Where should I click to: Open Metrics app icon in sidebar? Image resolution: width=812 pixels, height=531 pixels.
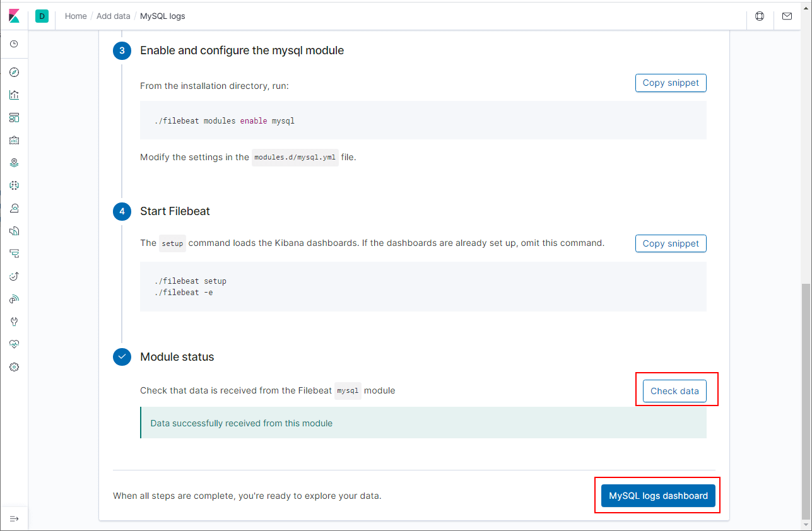click(x=15, y=208)
